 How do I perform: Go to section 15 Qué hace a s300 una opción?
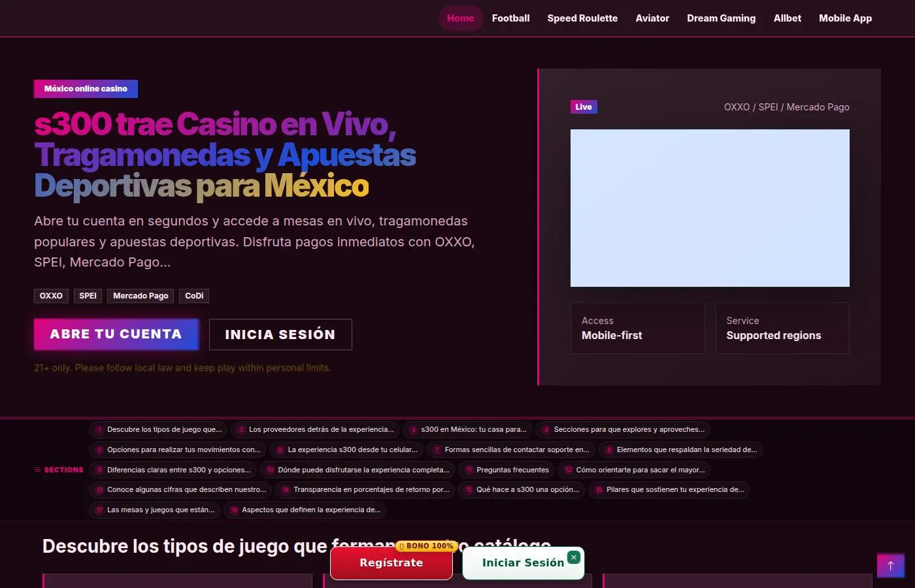click(x=522, y=490)
